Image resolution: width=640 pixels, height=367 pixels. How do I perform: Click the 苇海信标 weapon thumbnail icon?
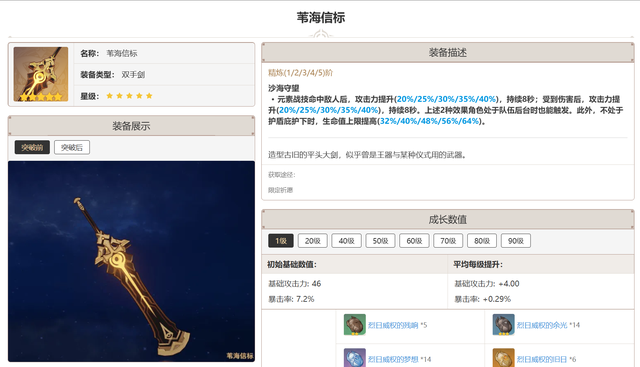[41, 74]
